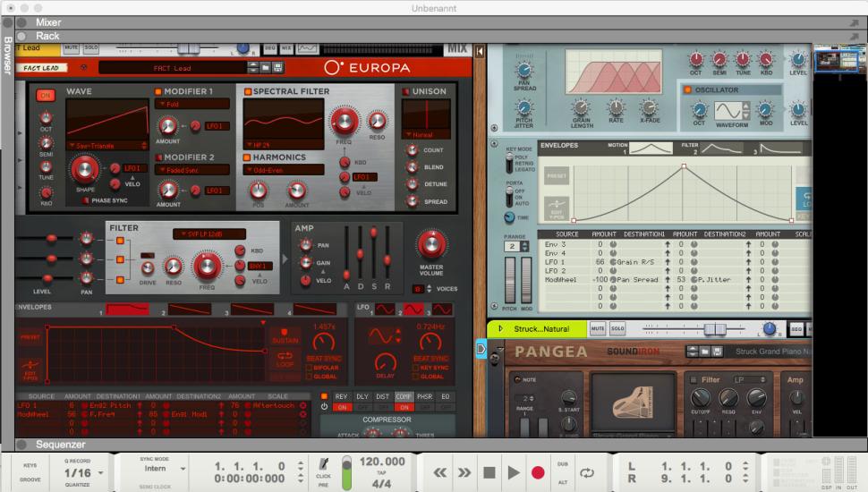Toggle the Europa Wave ON button
The height and width of the screenshot is (492, 868).
pos(46,95)
